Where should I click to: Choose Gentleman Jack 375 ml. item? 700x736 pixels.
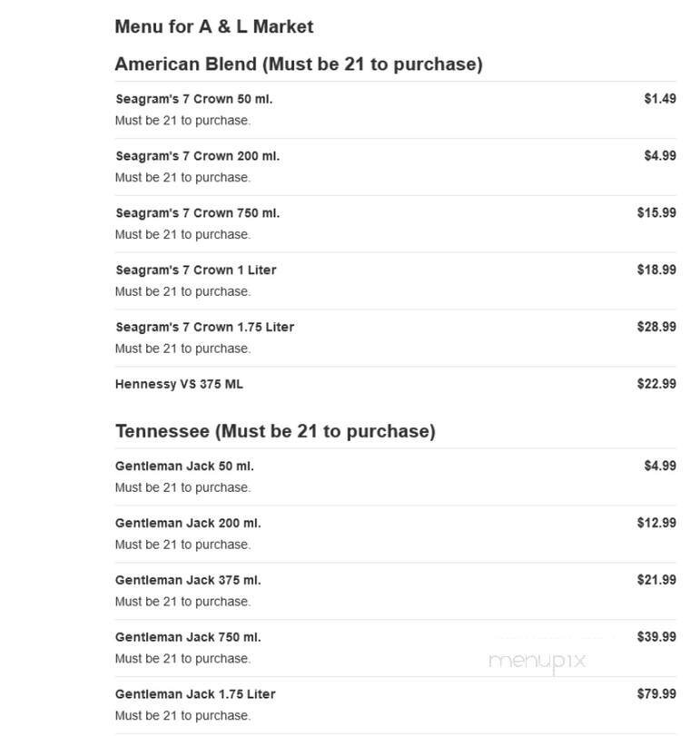tap(188, 580)
